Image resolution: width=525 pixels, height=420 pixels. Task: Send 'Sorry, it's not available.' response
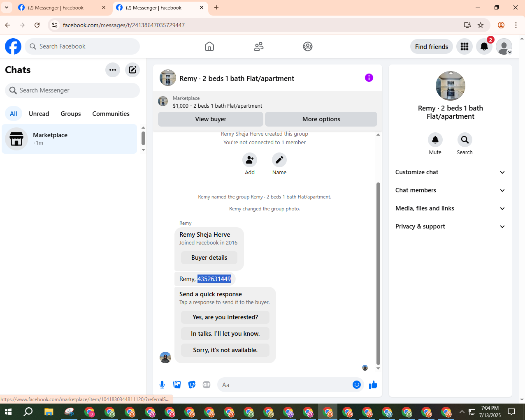[x=225, y=350]
